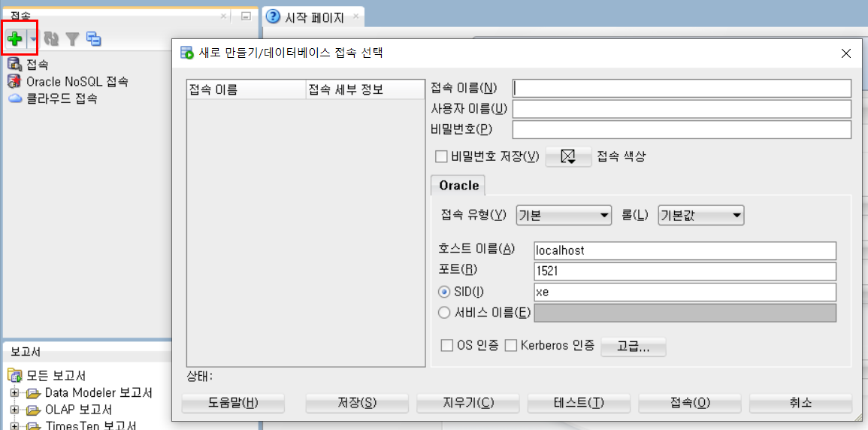Click the Data Modeler 보고서 folder icon

[x=34, y=393]
